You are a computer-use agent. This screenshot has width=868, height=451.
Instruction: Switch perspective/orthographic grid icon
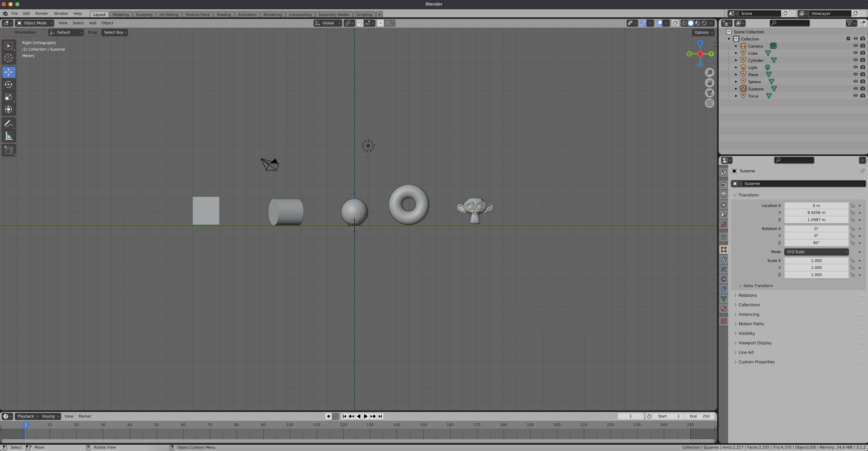point(710,103)
